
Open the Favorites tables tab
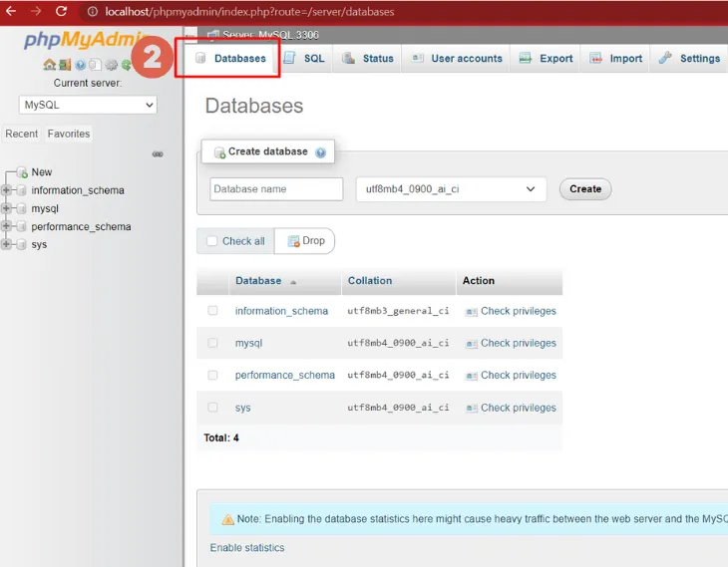pos(68,134)
